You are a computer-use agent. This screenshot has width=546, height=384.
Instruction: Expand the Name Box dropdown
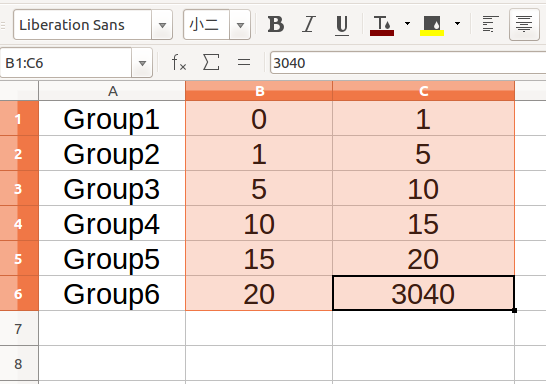pyautogui.click(x=142, y=63)
